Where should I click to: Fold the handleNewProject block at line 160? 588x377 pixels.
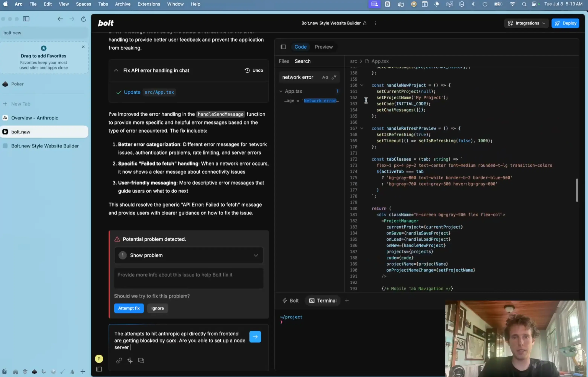pyautogui.click(x=362, y=85)
